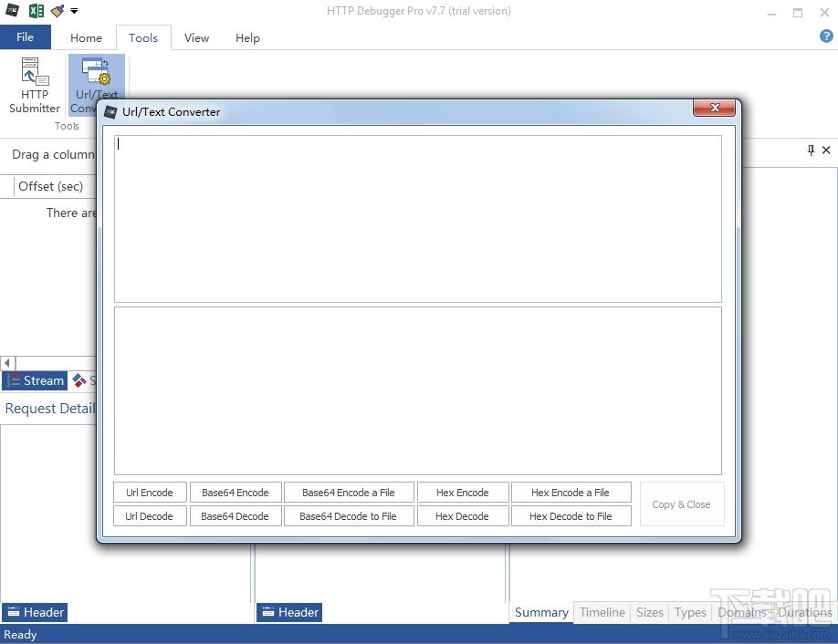838x644 pixels.
Task: Click the left scroll arrow of the grid
Action: [7, 363]
